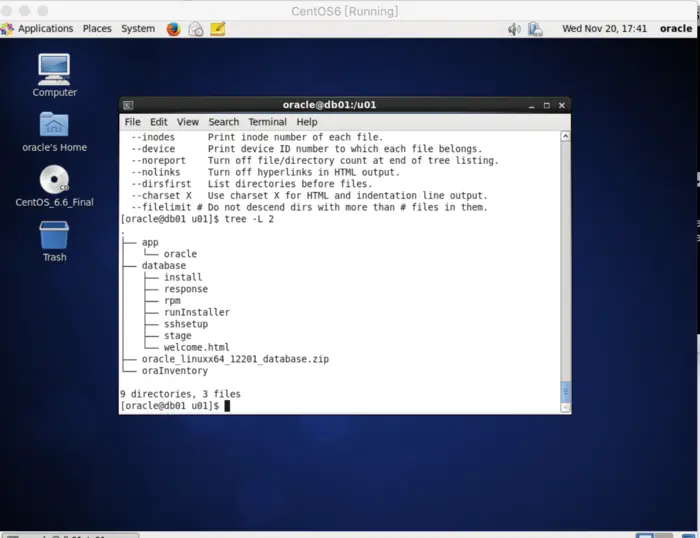Image resolution: width=700 pixels, height=538 pixels.
Task: Click '9 directories, 3 files' summary
Action: click(x=180, y=394)
